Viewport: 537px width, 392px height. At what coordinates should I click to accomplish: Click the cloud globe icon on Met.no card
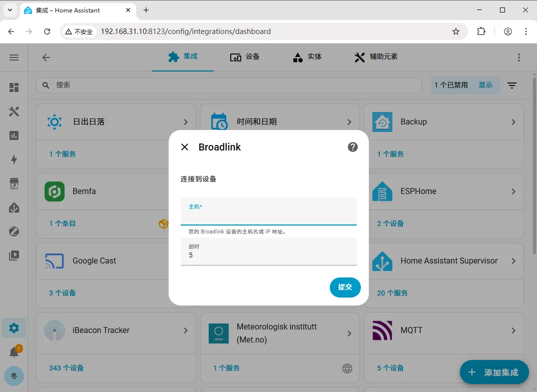pos(347,368)
